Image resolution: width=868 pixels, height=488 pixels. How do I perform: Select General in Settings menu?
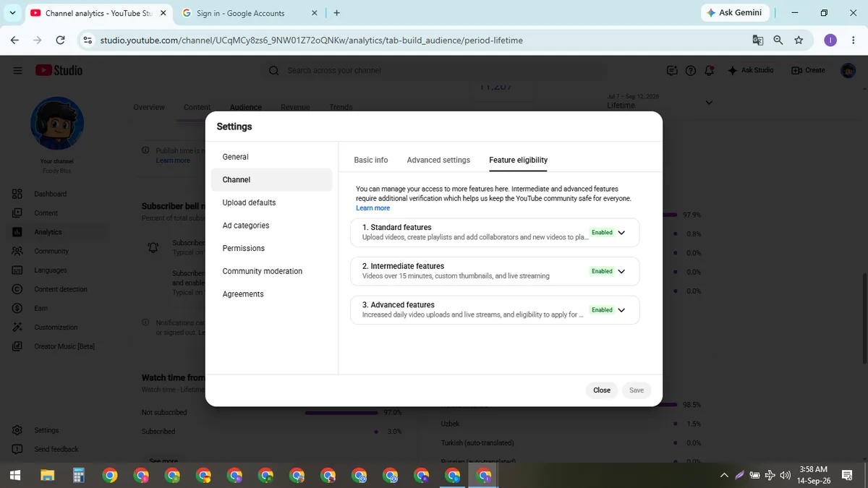pyautogui.click(x=271, y=157)
